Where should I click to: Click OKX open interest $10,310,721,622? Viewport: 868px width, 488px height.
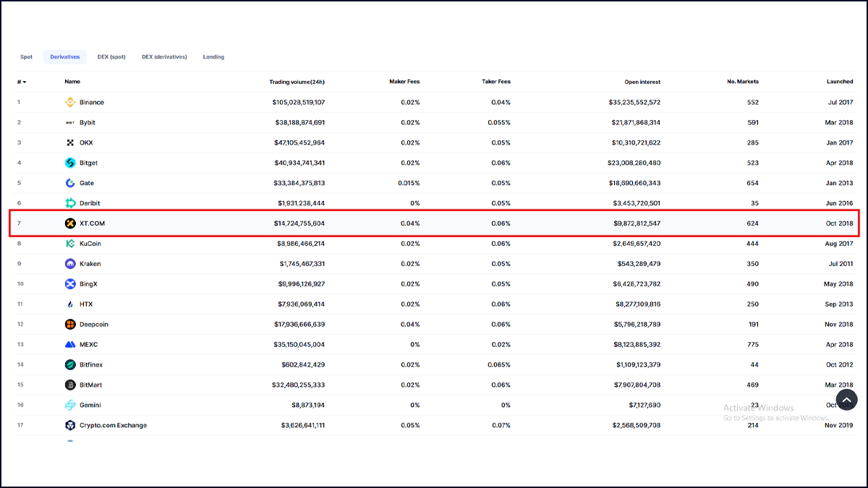click(634, 143)
